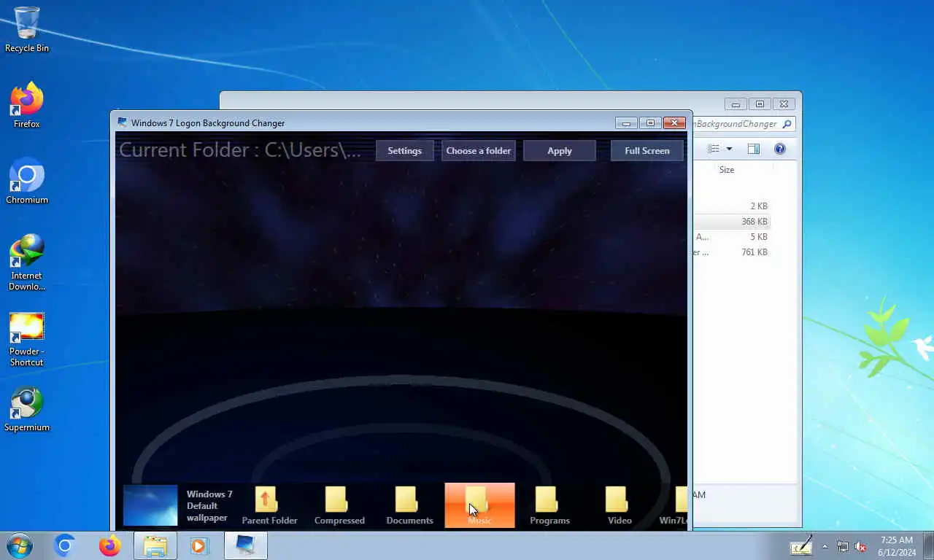
Task: Open the Windows Start menu
Action: pyautogui.click(x=20, y=545)
